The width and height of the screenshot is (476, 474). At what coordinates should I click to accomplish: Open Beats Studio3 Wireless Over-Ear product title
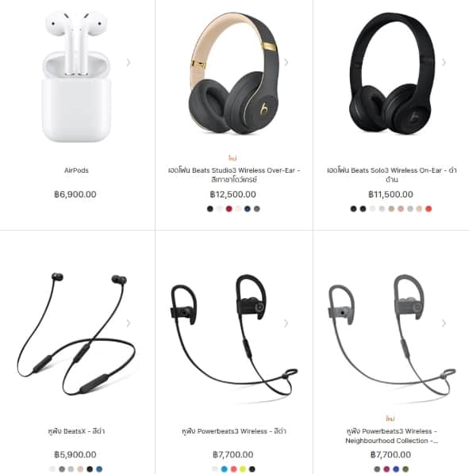234,174
